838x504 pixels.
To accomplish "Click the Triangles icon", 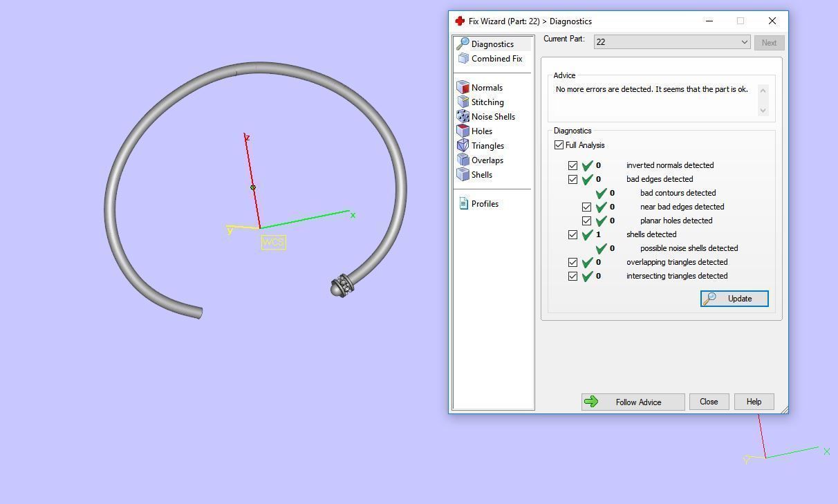I will 463,146.
